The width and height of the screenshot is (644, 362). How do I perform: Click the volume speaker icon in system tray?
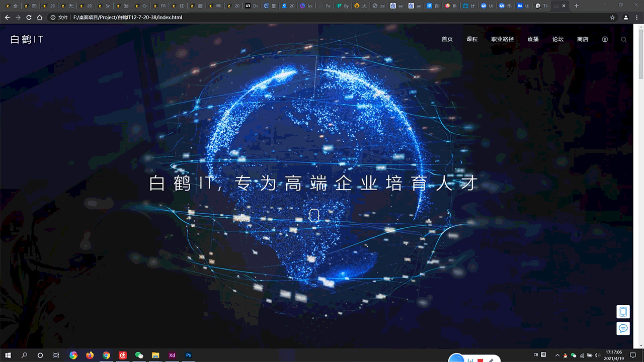tap(597, 355)
